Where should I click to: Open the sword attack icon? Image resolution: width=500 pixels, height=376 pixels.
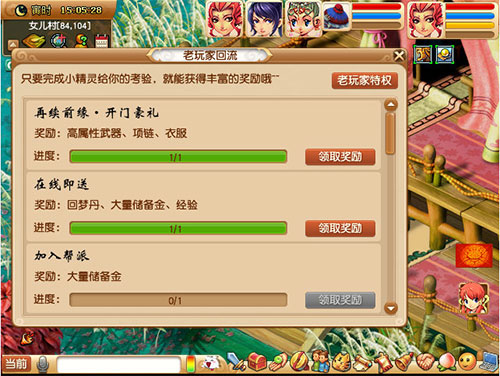(x=236, y=362)
